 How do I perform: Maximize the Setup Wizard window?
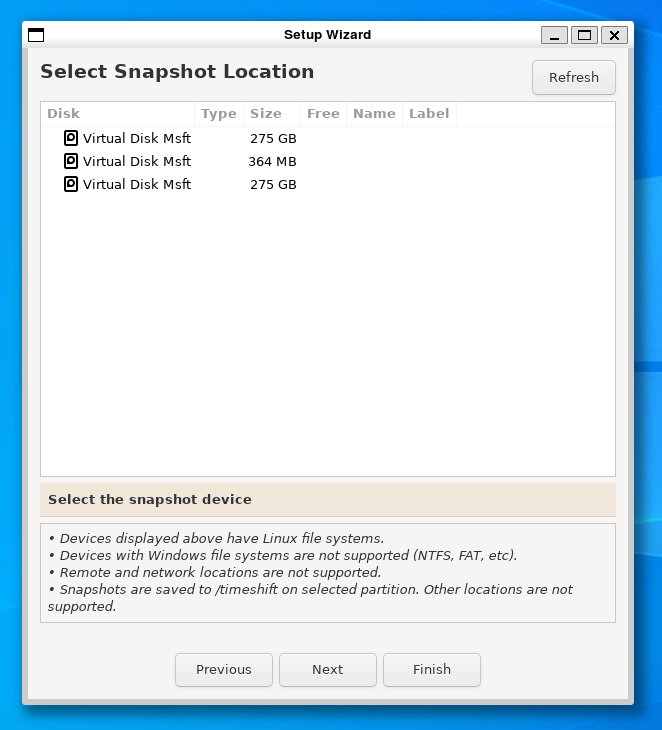pos(584,35)
